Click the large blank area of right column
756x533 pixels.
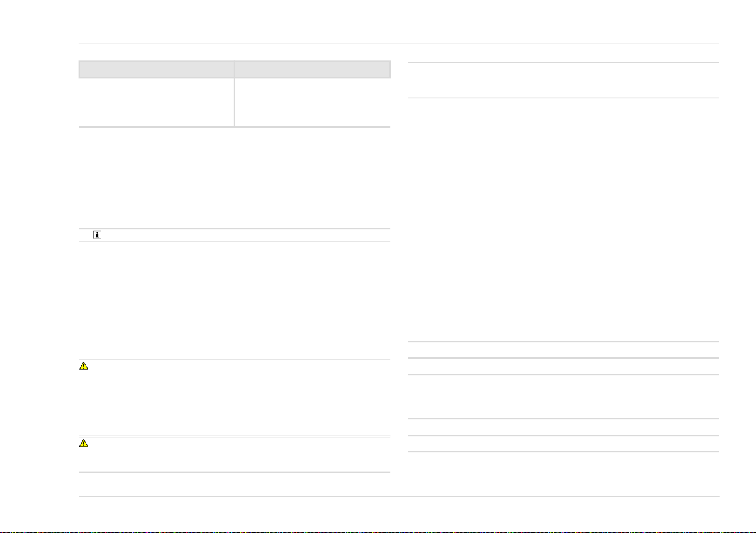tap(564, 220)
